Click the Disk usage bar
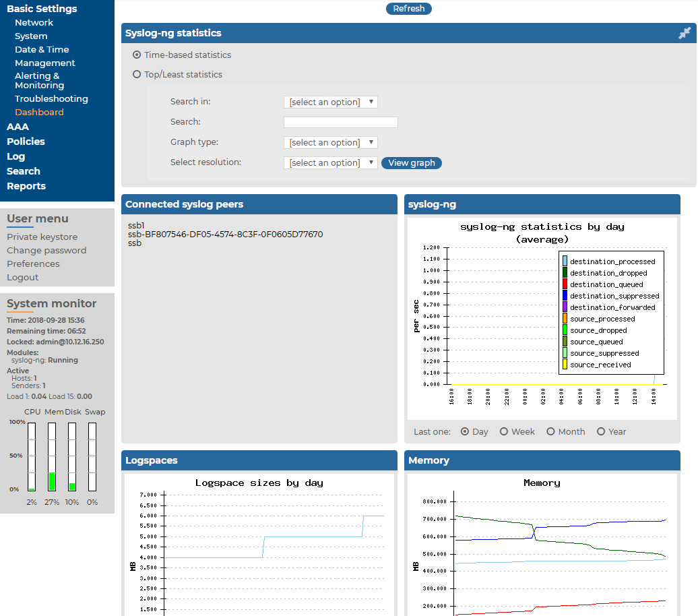 pos(72,456)
